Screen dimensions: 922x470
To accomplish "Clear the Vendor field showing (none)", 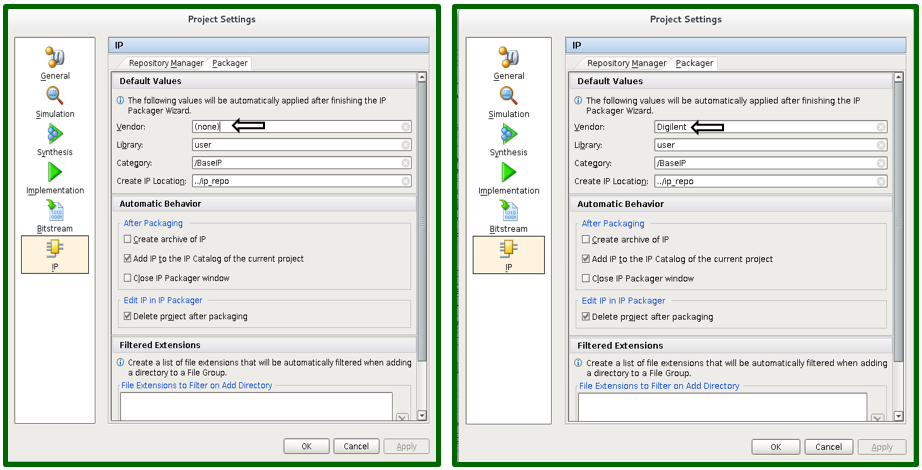I will tap(406, 127).
